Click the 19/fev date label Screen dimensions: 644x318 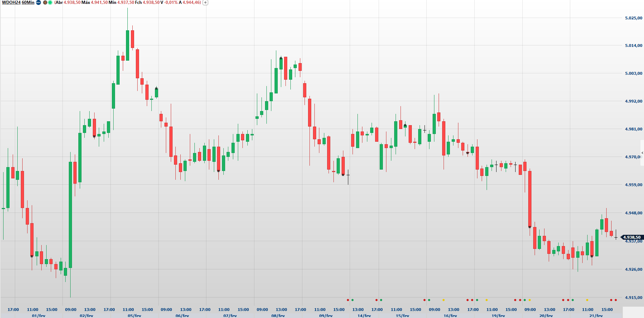498,316
